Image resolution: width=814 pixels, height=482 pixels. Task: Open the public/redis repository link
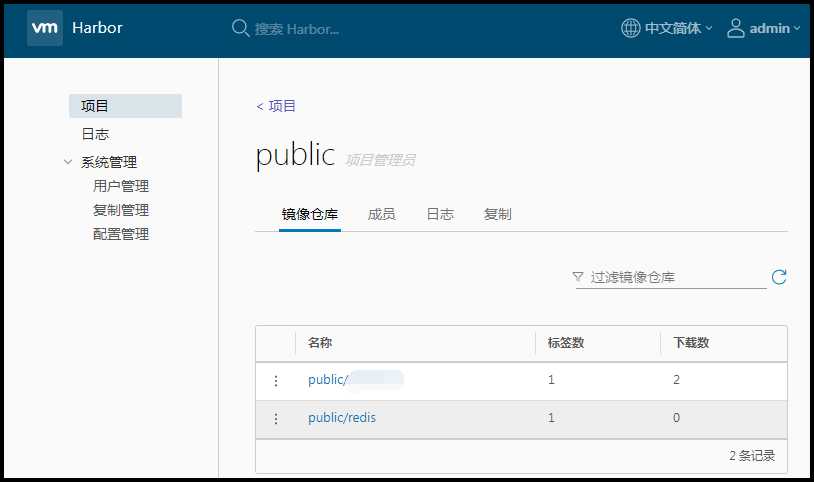(342, 418)
